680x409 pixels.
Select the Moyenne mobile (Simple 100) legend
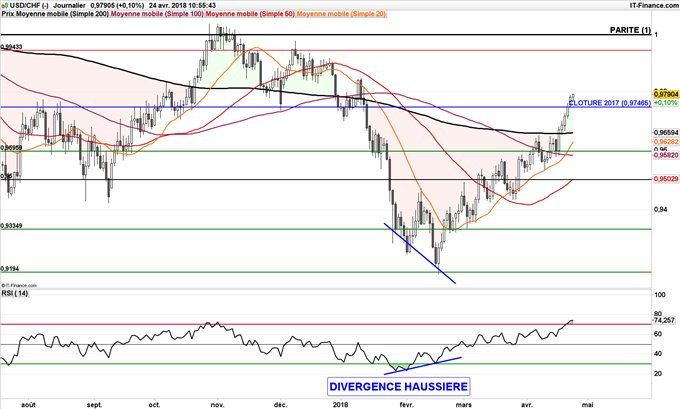[157, 14]
